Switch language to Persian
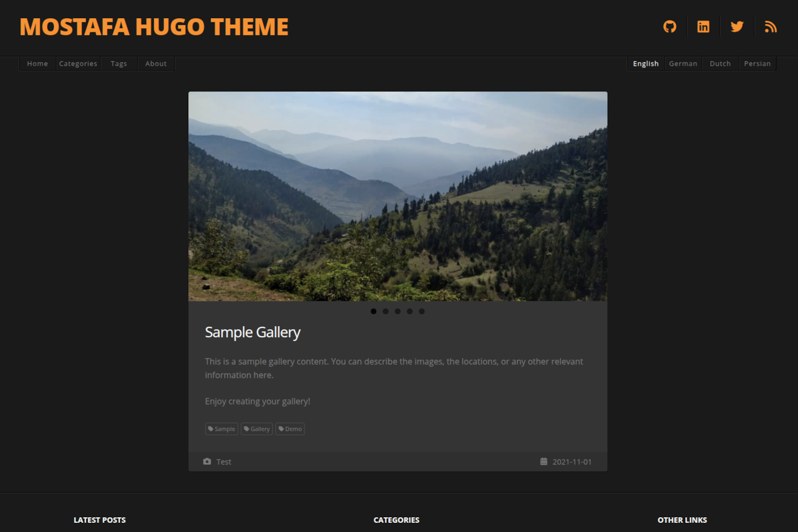 coord(757,63)
